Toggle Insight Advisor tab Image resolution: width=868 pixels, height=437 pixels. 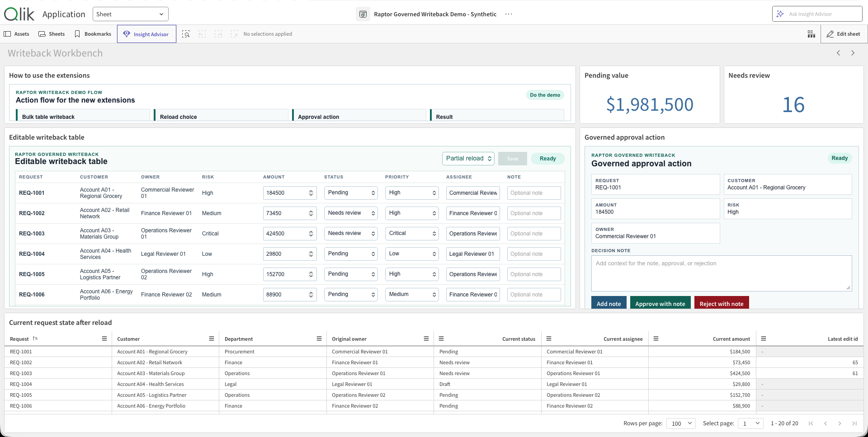[x=146, y=34]
